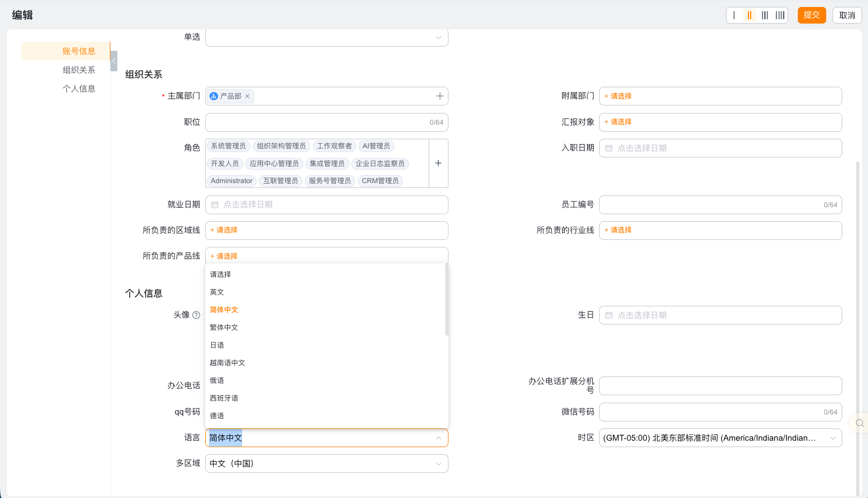Add a department with 主属部门 plus icon
This screenshot has width=868, height=498.
440,96
